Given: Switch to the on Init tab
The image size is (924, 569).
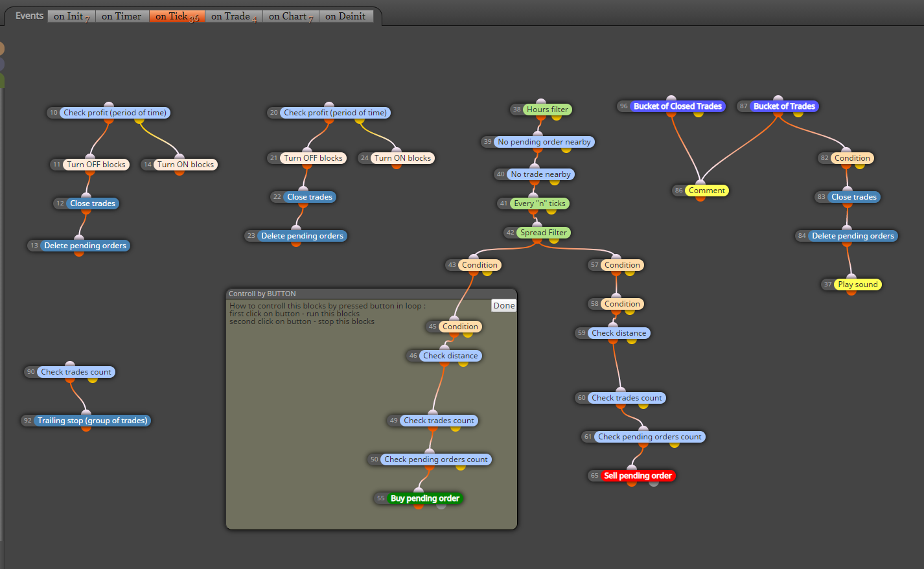Looking at the screenshot, I should click(x=71, y=16).
